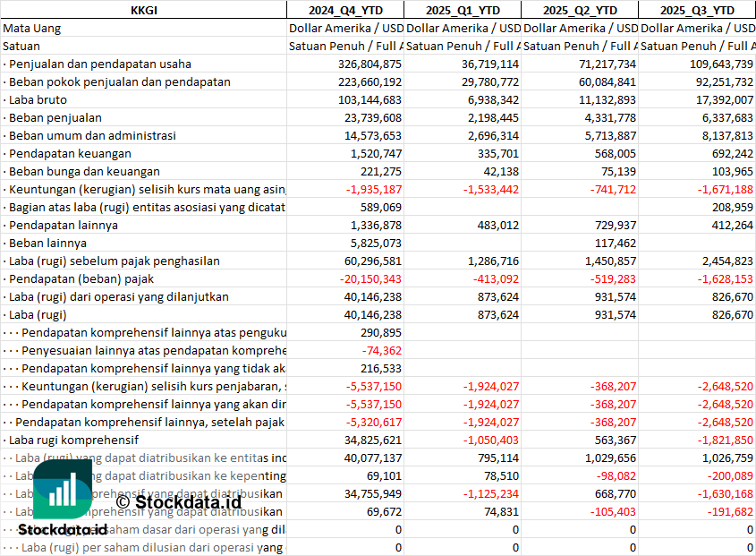
Task: Click the Pendapatan keuangan row label
Action: [70, 153]
